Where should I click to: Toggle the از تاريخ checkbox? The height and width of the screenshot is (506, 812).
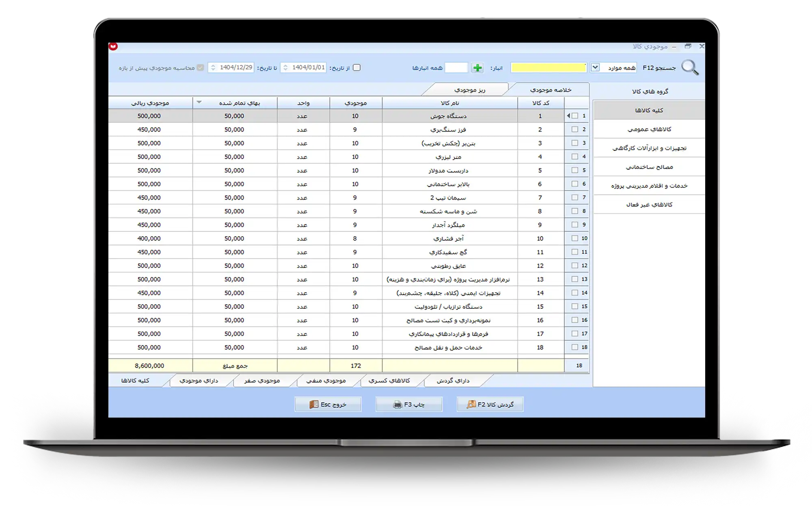[356, 68]
